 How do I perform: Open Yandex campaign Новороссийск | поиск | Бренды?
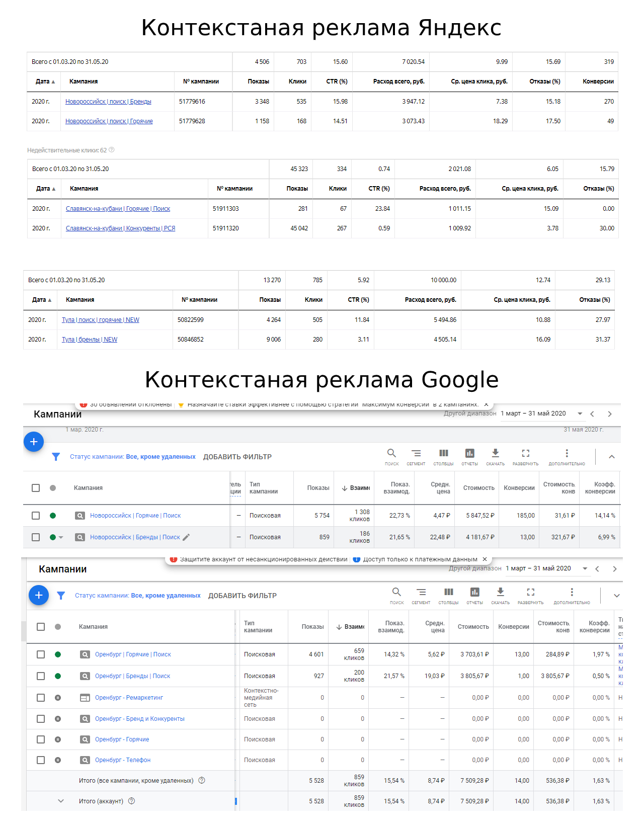coord(108,102)
